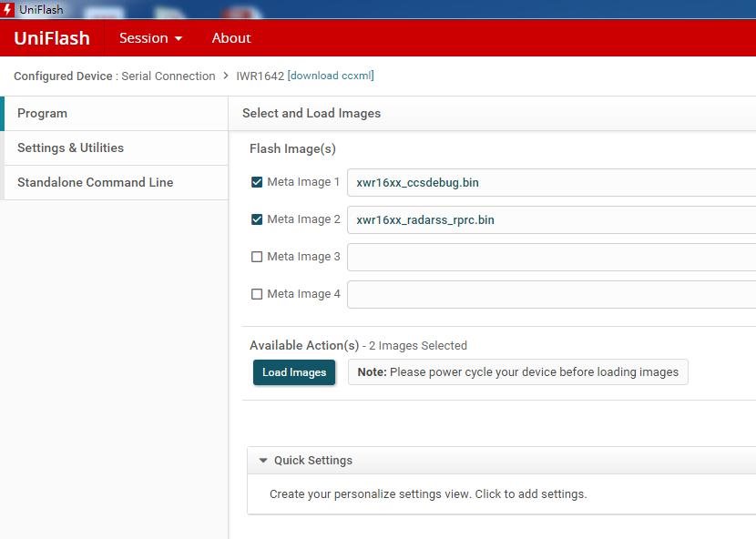Image resolution: width=756 pixels, height=539 pixels.
Task: Select the Program tab in the sidebar
Action: [116, 113]
